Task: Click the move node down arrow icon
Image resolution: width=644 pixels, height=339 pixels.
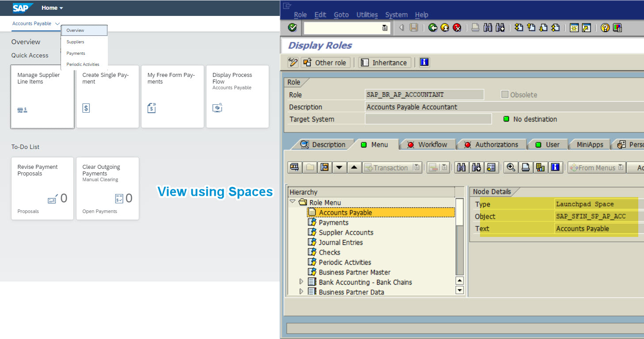Action: [x=339, y=168]
